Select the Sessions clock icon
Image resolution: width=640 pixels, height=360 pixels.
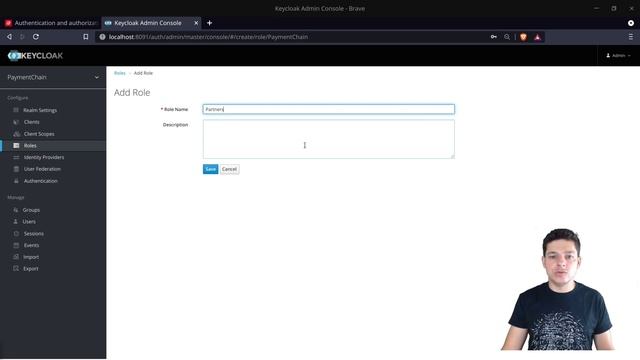pos(16,233)
